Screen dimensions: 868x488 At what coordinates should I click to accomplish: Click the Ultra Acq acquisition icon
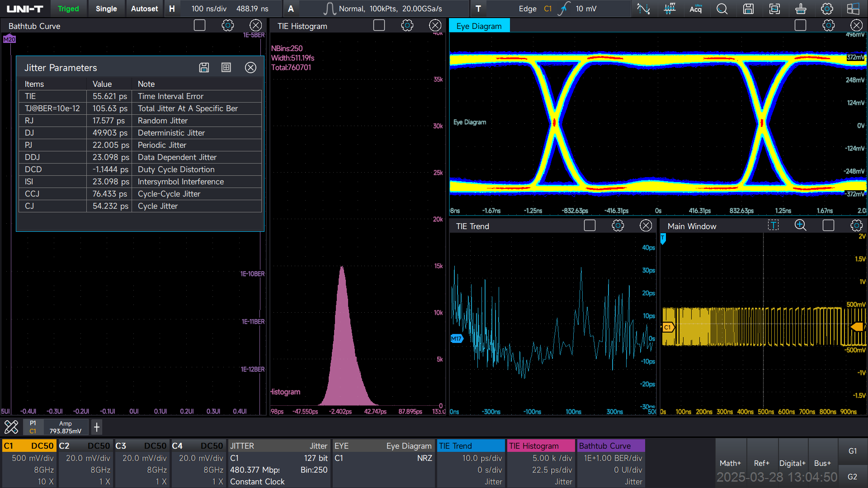click(696, 9)
